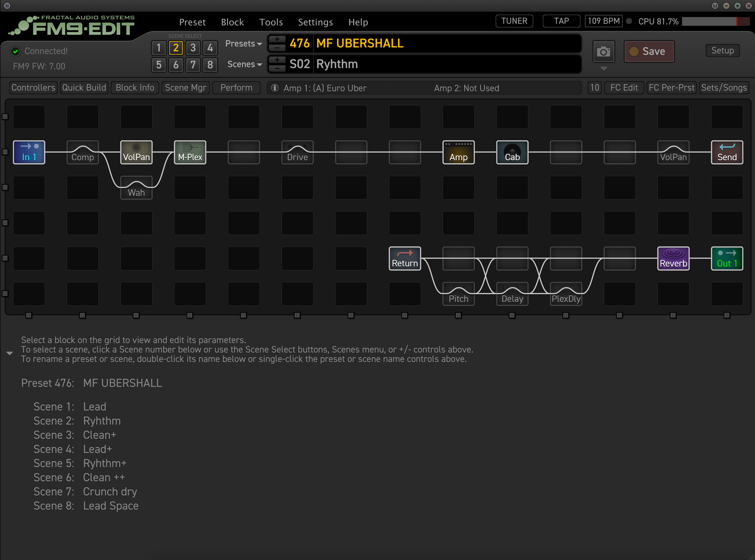Screen dimensions: 755x560
Task: Open the Perform view
Action: coord(236,88)
